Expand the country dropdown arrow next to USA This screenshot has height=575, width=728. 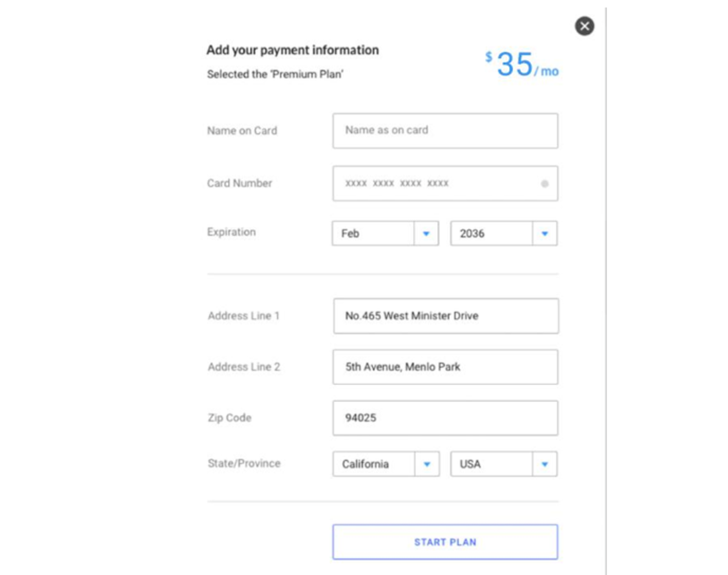(544, 464)
